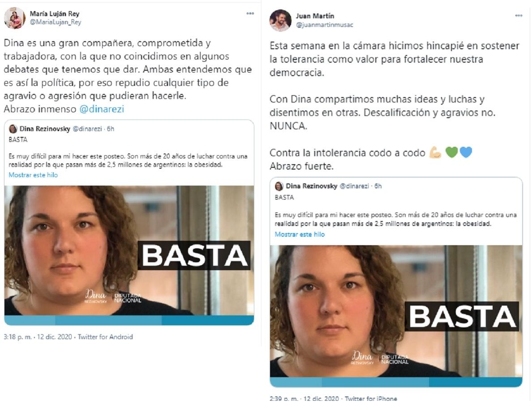The image size is (532, 404).
Task: Open Juan Martín's profile avatar
Action: tap(280, 20)
